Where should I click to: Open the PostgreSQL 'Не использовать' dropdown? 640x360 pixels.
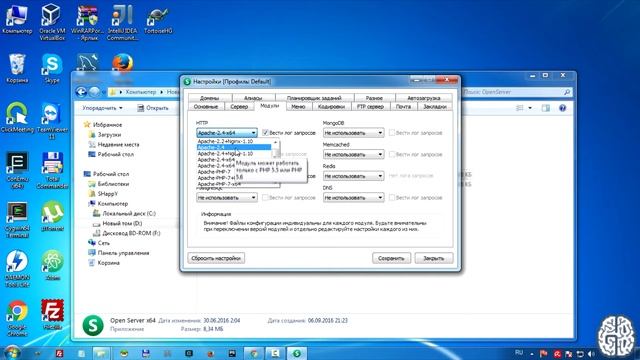(227, 198)
